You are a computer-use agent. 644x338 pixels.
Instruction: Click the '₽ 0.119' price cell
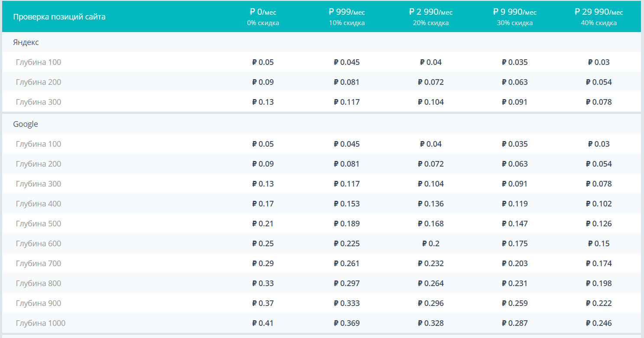click(515, 204)
